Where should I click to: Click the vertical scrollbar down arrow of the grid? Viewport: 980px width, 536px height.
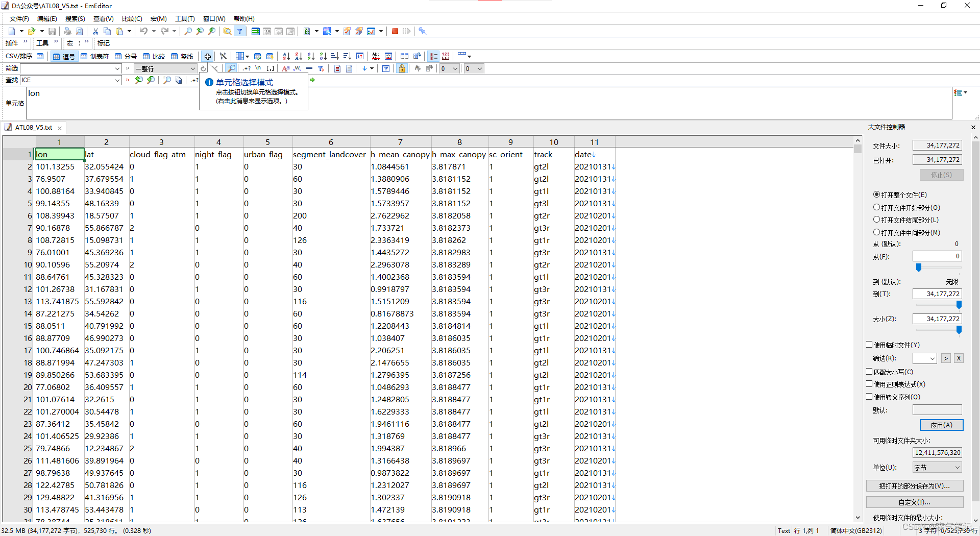coord(857,518)
